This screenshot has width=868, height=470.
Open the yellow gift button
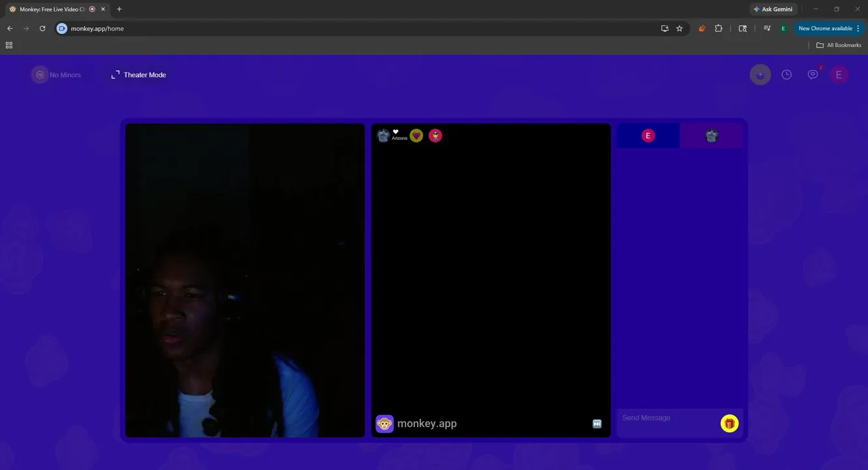[x=730, y=424]
